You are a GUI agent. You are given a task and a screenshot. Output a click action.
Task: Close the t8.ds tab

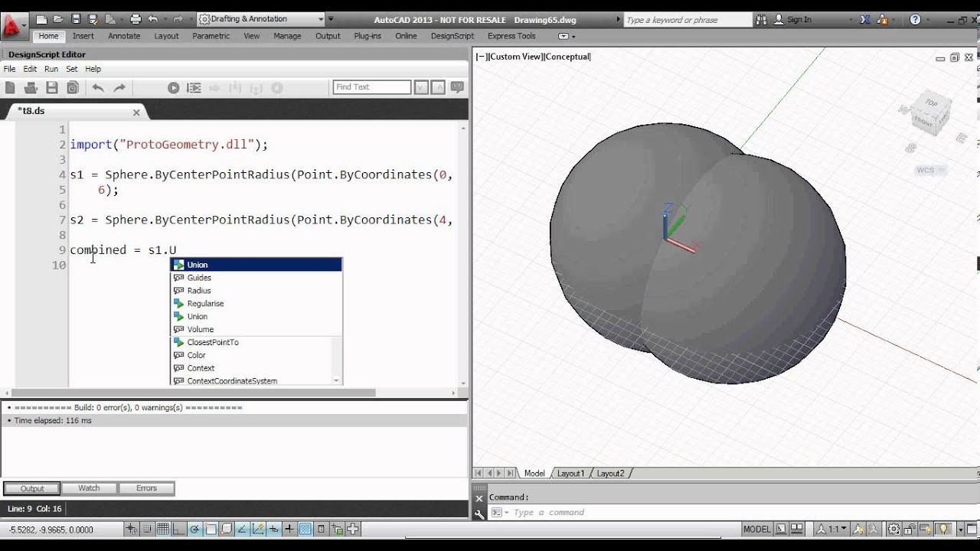[136, 112]
